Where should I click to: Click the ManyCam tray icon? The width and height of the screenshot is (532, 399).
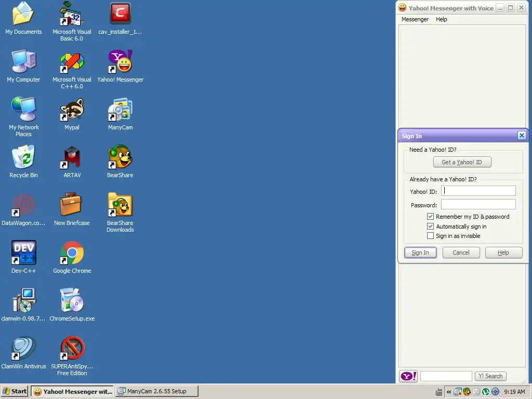(458, 392)
